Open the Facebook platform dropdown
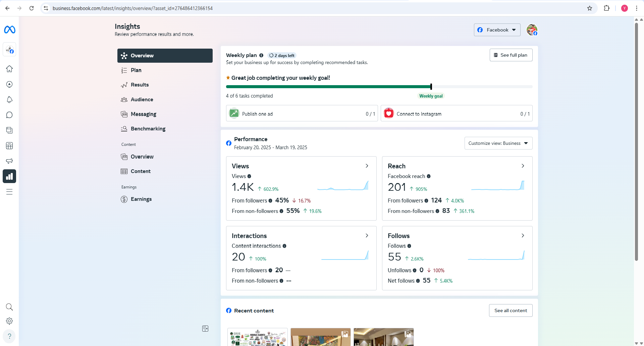 point(497,30)
